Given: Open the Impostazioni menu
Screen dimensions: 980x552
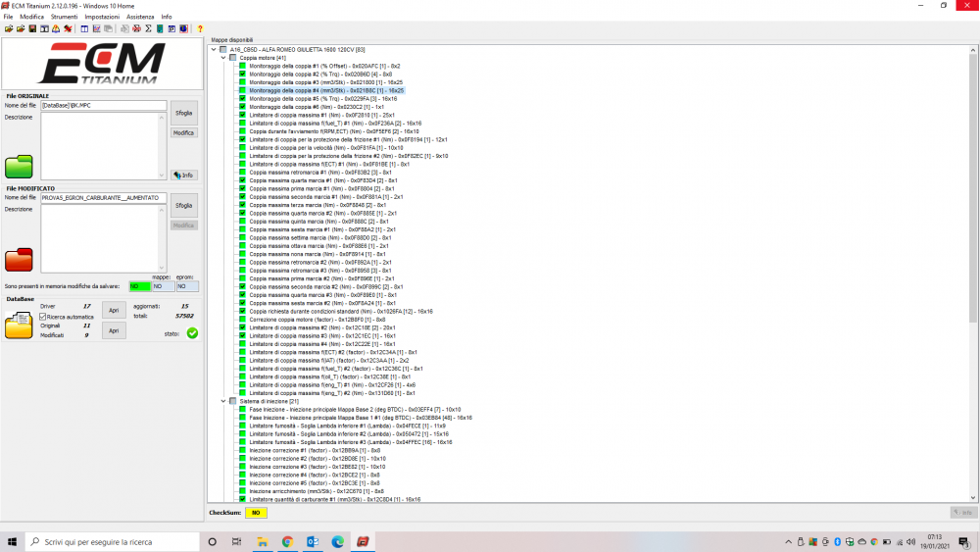Looking at the screenshot, I should 102,17.
